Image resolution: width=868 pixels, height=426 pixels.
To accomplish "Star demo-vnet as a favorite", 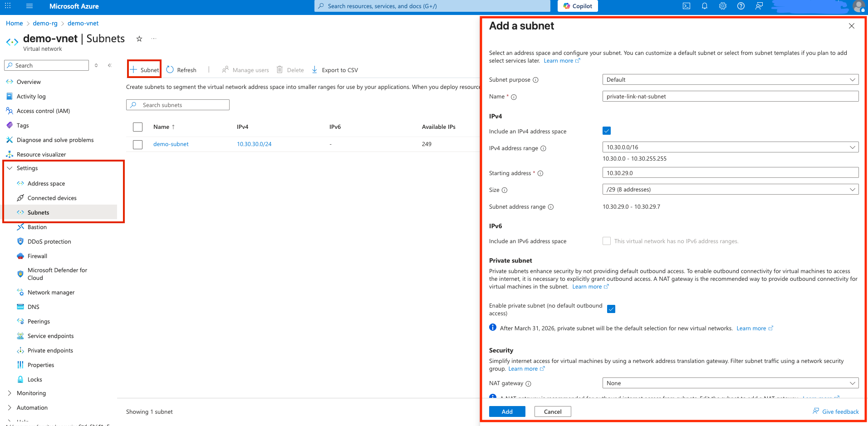I will click(x=139, y=39).
